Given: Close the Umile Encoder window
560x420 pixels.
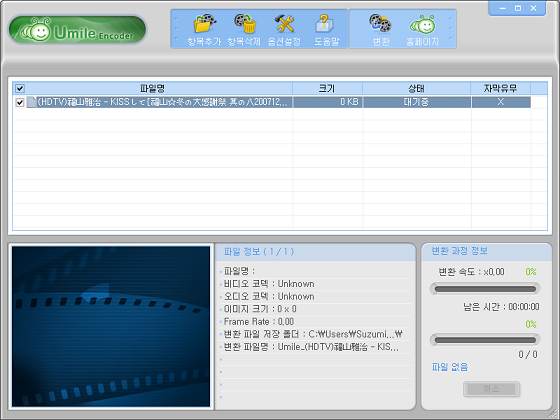Looking at the screenshot, I should click(533, 8).
